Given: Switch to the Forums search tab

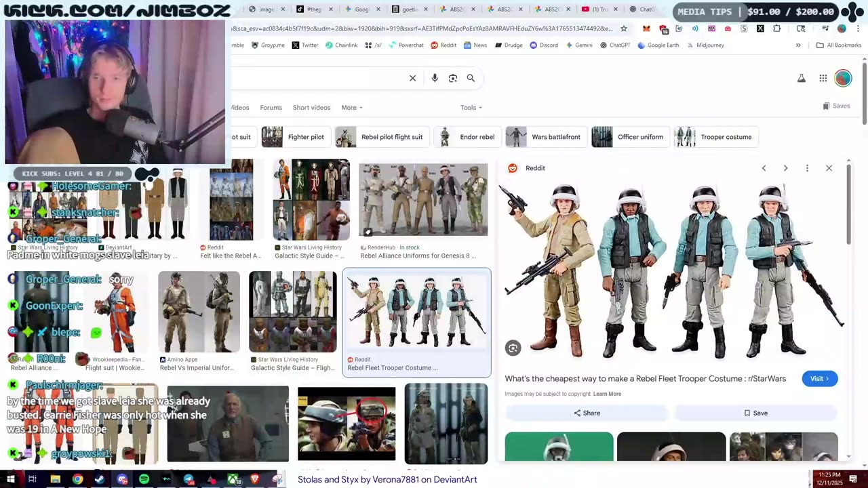Looking at the screenshot, I should [271, 108].
